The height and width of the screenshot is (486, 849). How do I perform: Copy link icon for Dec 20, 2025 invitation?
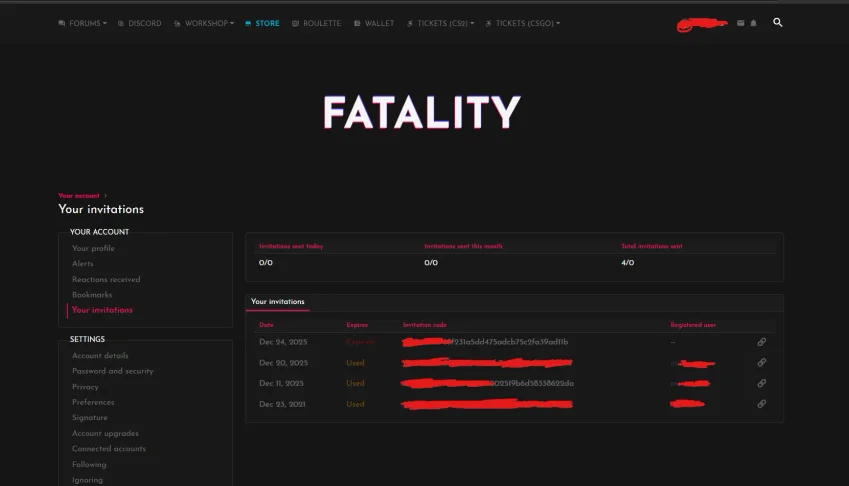761,363
